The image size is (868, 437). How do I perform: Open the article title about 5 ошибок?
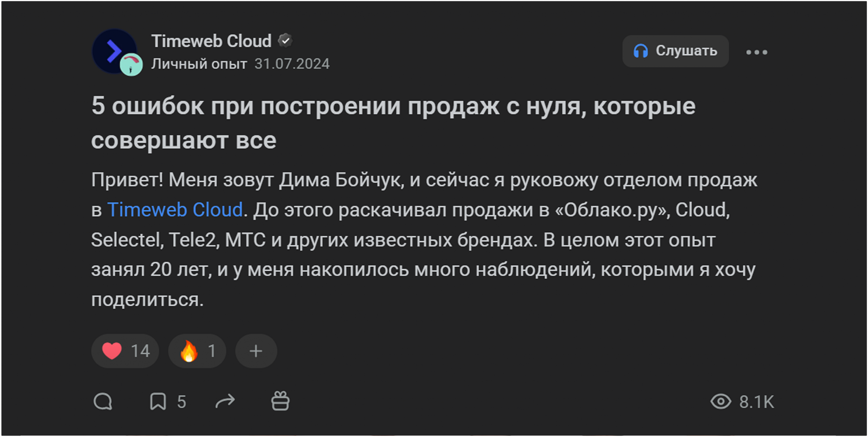tap(393, 123)
